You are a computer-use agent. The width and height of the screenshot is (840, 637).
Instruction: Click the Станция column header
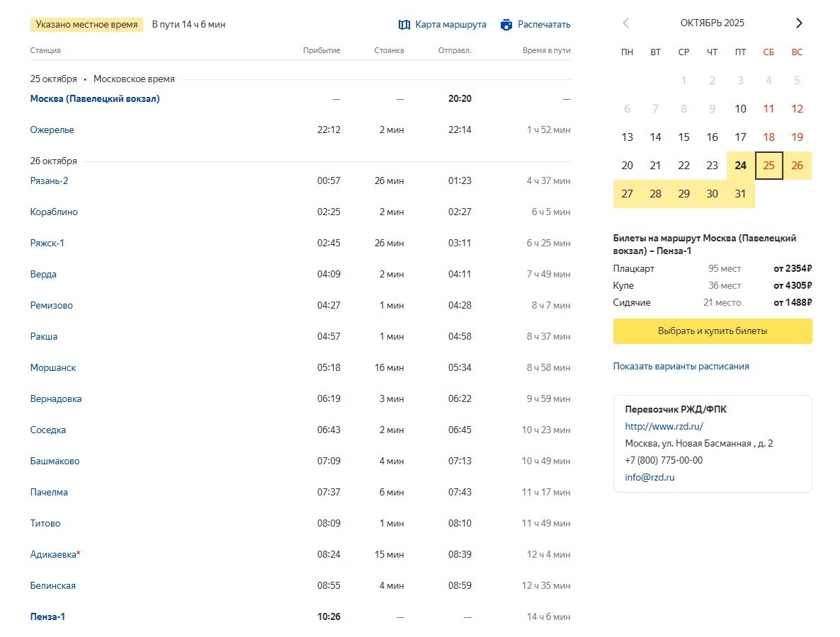(x=45, y=50)
